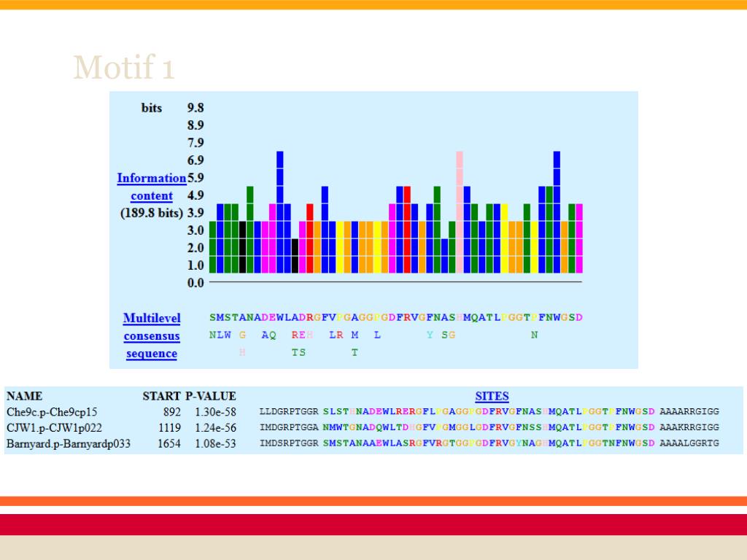Click the P-VALUE column header
The width and height of the screenshot is (747, 560).
[212, 396]
